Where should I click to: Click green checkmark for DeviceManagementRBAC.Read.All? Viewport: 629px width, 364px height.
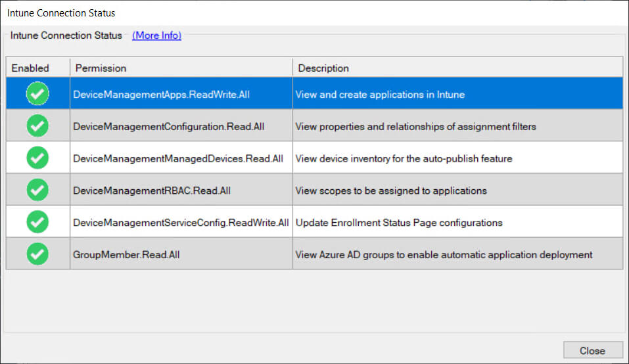click(37, 190)
